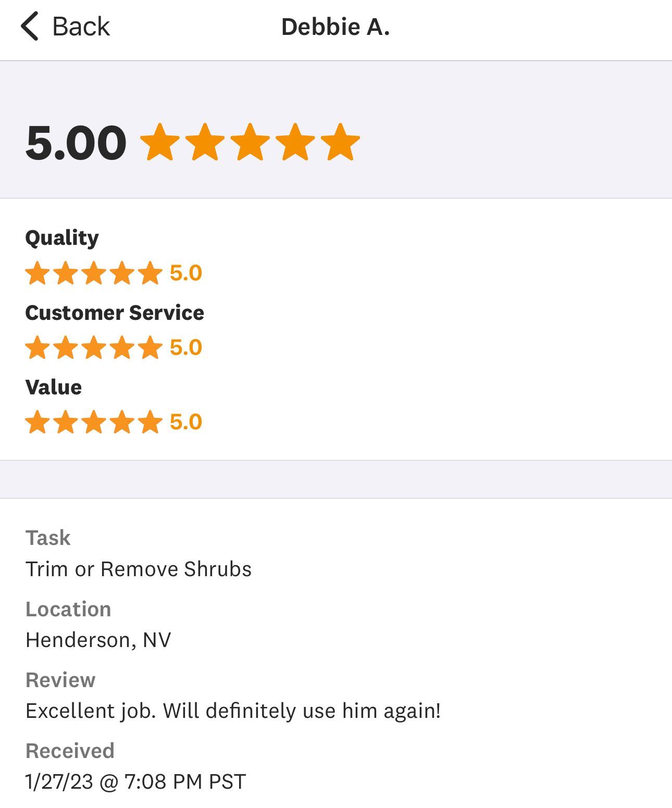This screenshot has width=672, height=808.
Task: Click the fifth Quality rating star
Action: pos(151,273)
